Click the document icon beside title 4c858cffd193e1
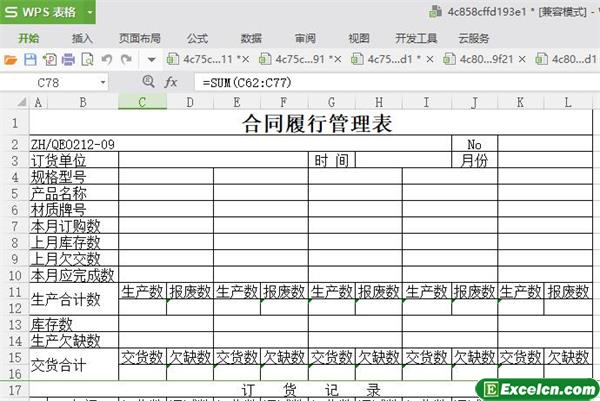600x401 pixels. [x=435, y=12]
